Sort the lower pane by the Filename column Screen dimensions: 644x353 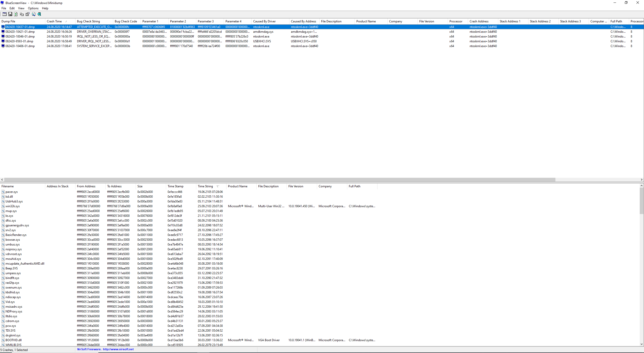pyautogui.click(x=23, y=186)
